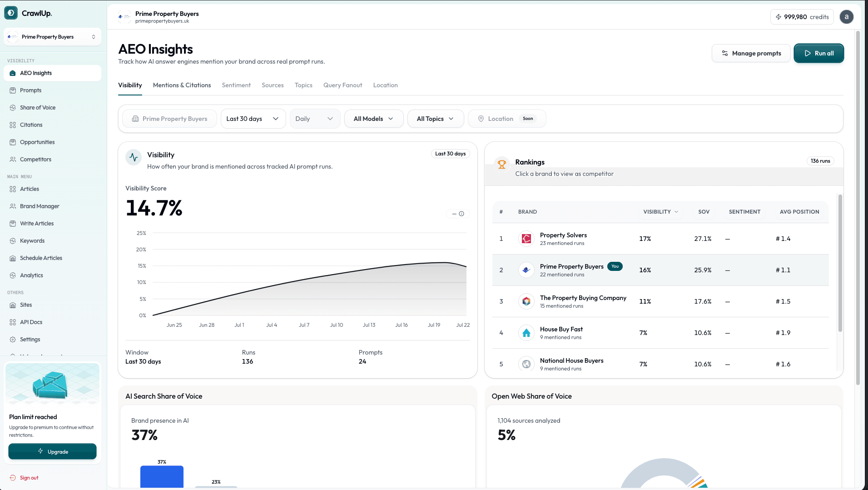Click the 999,980 credits badge
Screen dimensions: 868x490
(802, 17)
